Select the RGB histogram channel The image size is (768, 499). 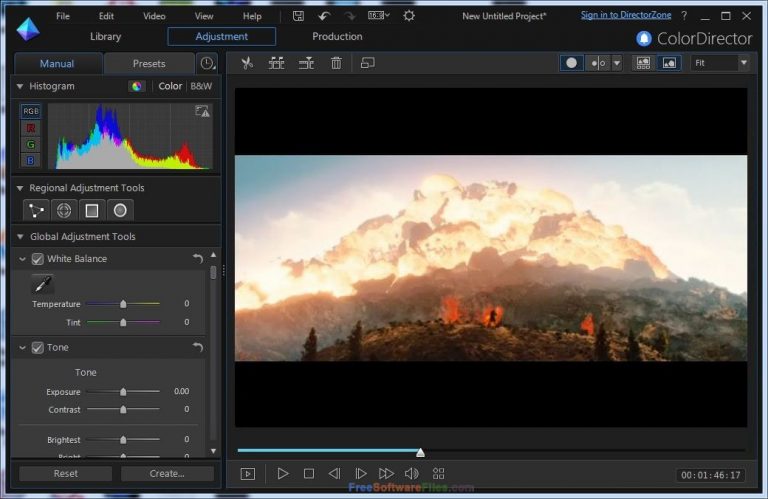30,111
